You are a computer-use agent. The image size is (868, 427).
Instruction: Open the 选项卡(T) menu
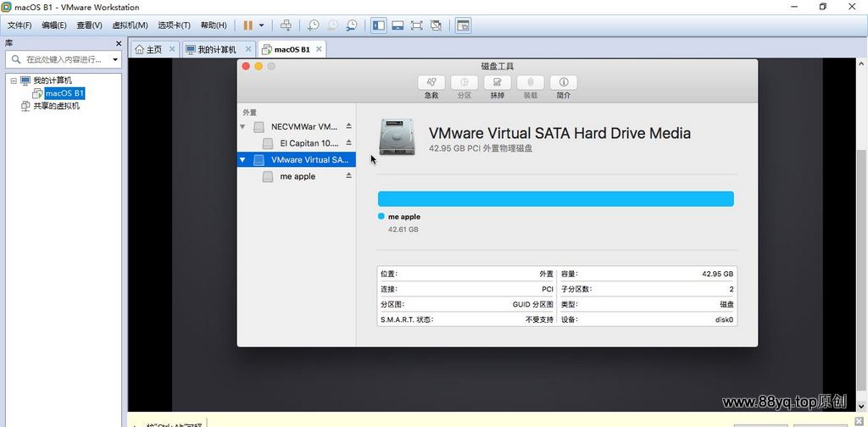point(174,25)
